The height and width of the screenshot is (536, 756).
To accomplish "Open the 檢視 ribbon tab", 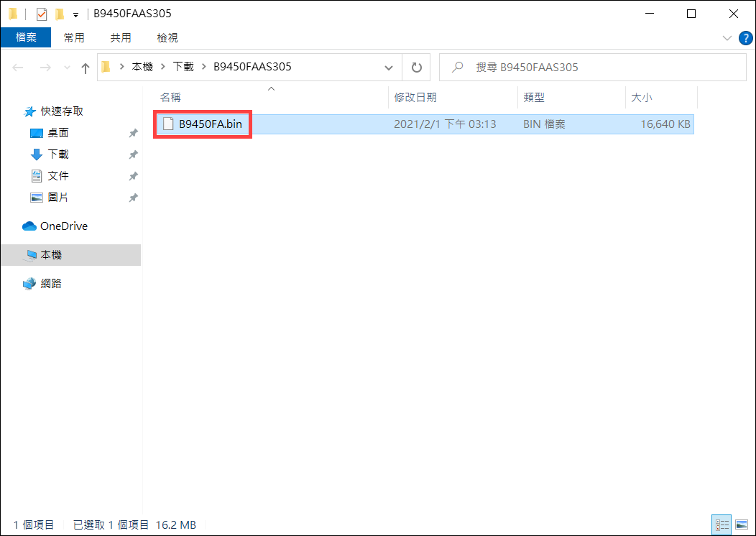I will point(167,37).
